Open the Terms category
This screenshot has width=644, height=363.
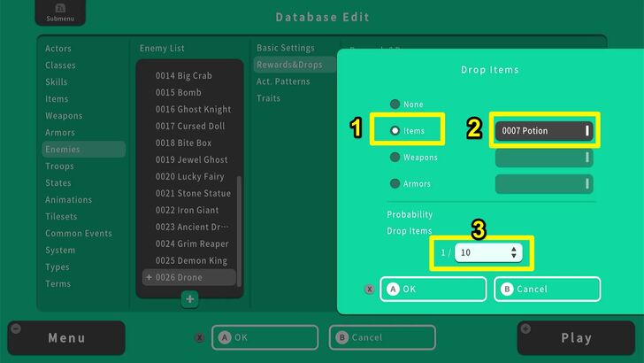pyautogui.click(x=57, y=283)
